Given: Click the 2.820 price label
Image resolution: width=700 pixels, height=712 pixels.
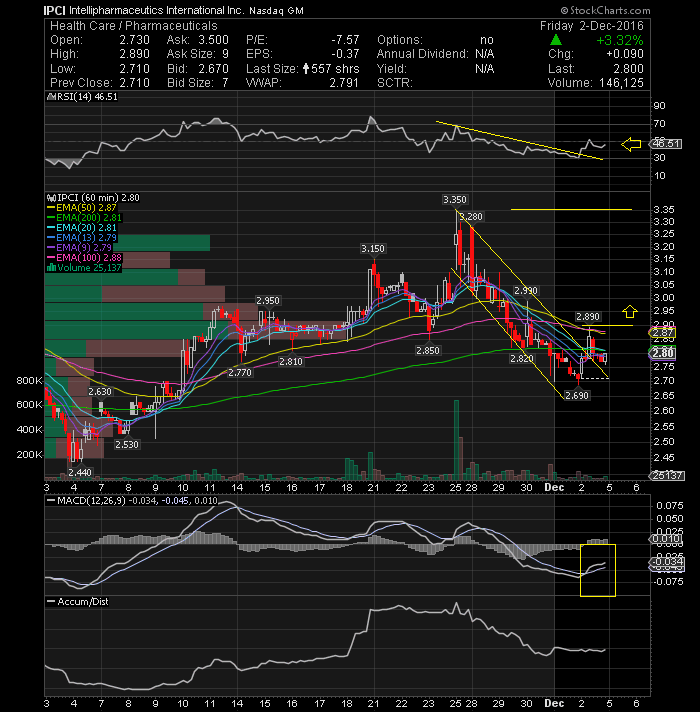Looking at the screenshot, I should (x=522, y=359).
